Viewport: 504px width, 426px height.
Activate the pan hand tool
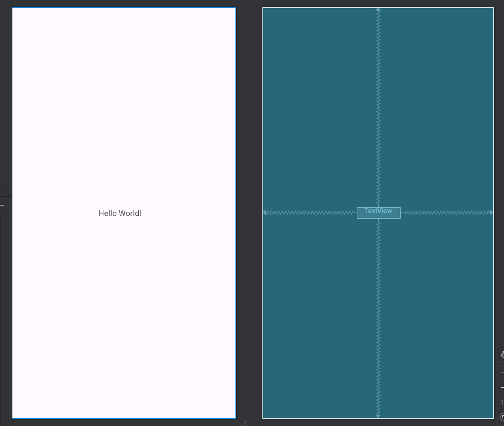[x=502, y=354]
